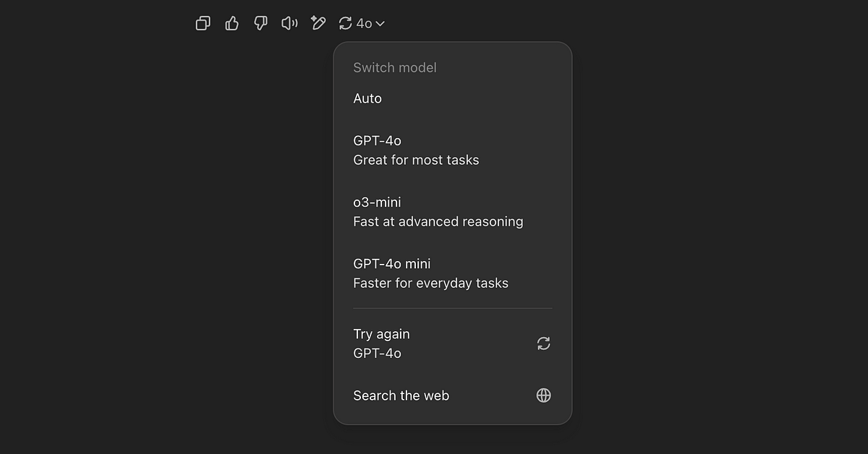Click the thumbs down icon
The height and width of the screenshot is (454, 868).
coord(260,24)
